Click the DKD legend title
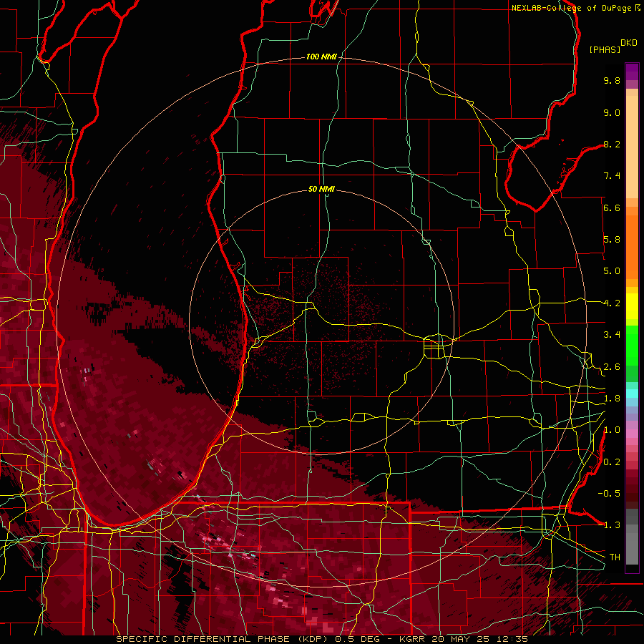This screenshot has width=644, height=644. pyautogui.click(x=629, y=43)
